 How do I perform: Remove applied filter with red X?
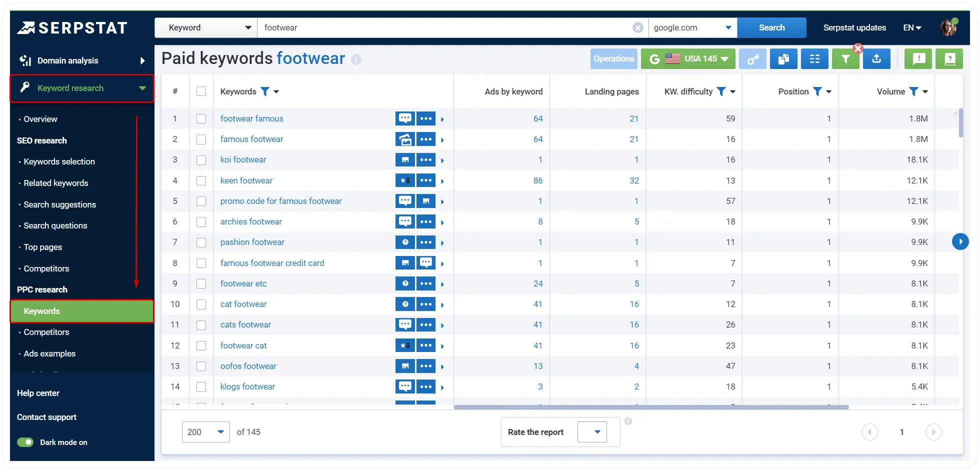tap(858, 48)
